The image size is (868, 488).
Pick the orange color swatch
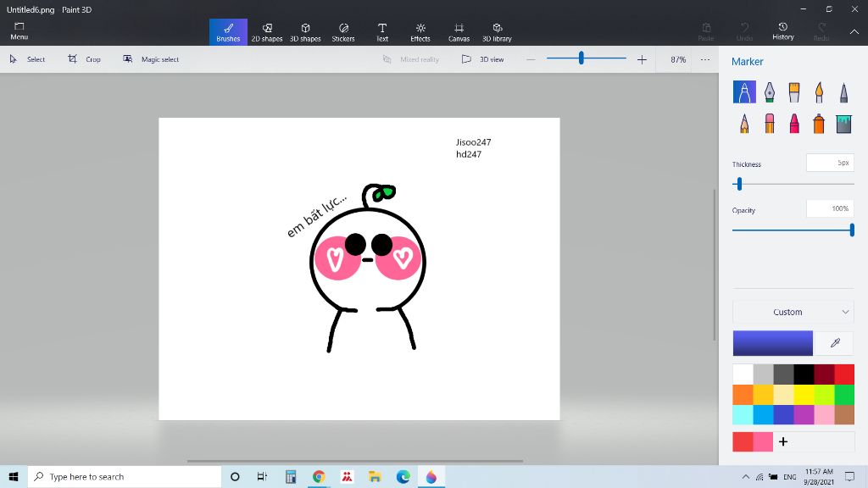point(743,394)
